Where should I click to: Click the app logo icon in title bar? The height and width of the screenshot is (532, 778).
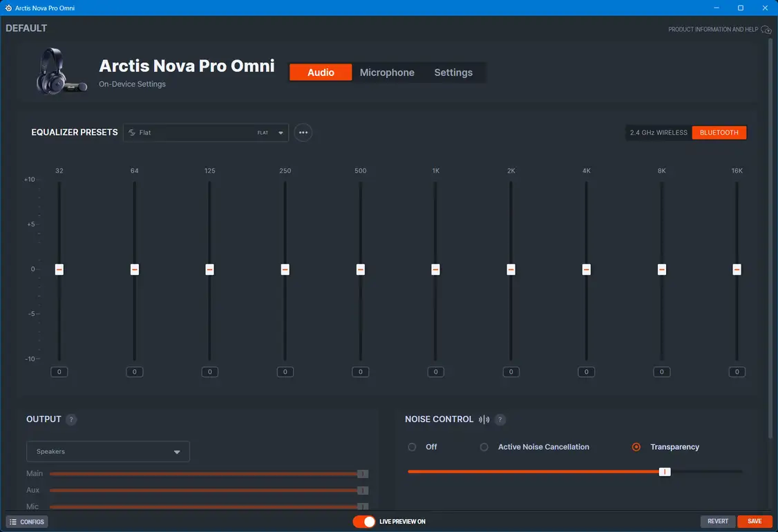coord(8,8)
